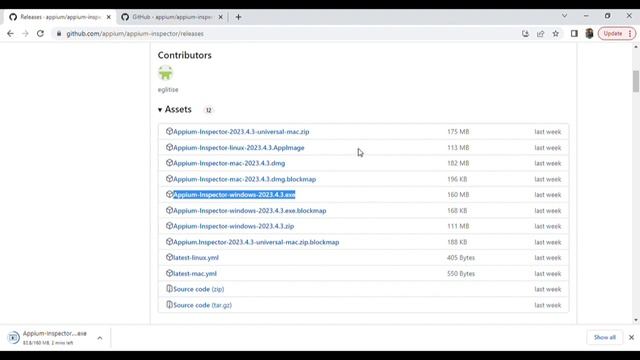This screenshot has width=640, height=360.
Task: Click package icon beside universal-mac.zip
Action: tap(169, 131)
